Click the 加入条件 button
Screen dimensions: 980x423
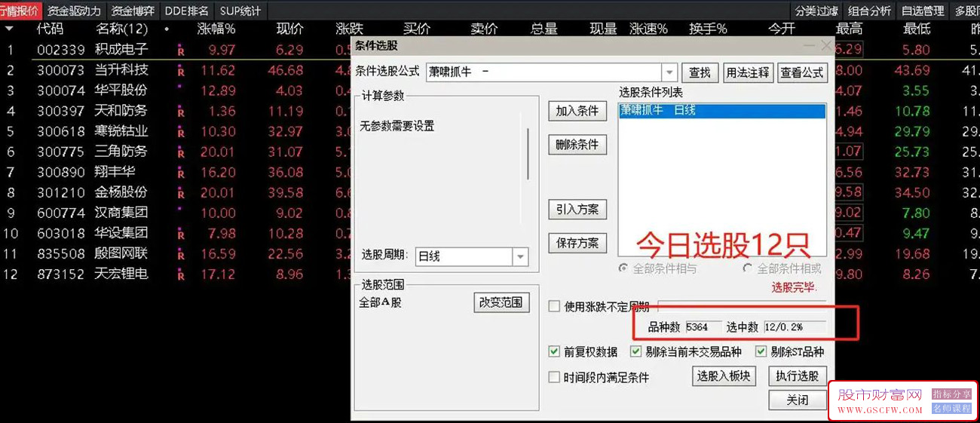577,111
